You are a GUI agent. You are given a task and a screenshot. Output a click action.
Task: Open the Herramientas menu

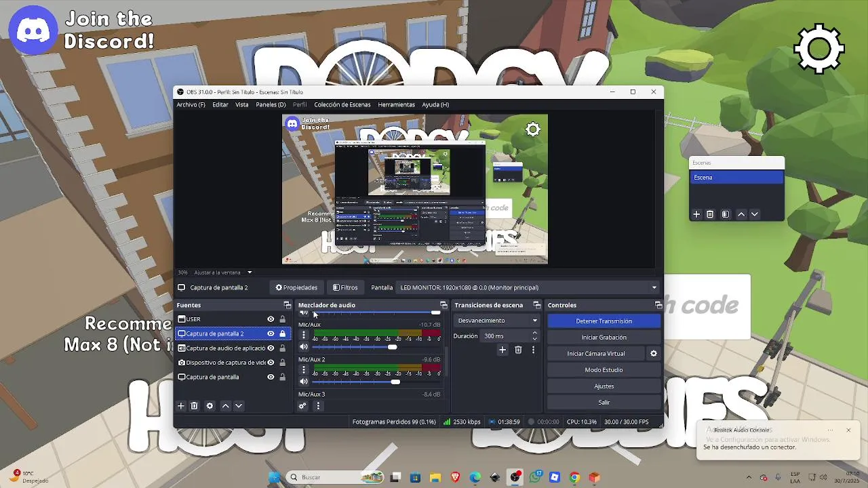click(x=397, y=105)
